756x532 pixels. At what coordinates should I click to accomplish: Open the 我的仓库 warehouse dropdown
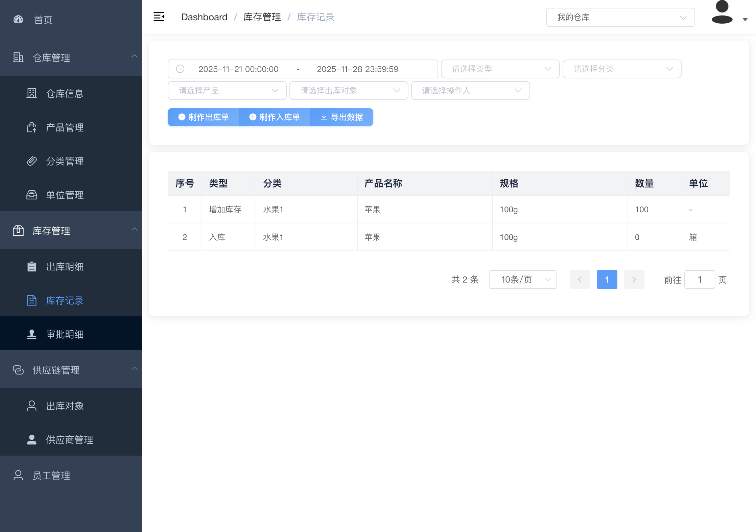(x=620, y=17)
